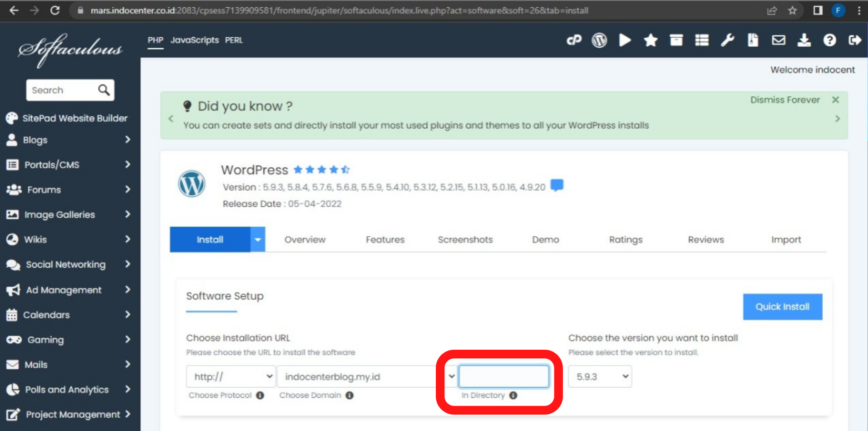868x431 pixels.
Task: Select the JavaScripts tab
Action: [195, 40]
